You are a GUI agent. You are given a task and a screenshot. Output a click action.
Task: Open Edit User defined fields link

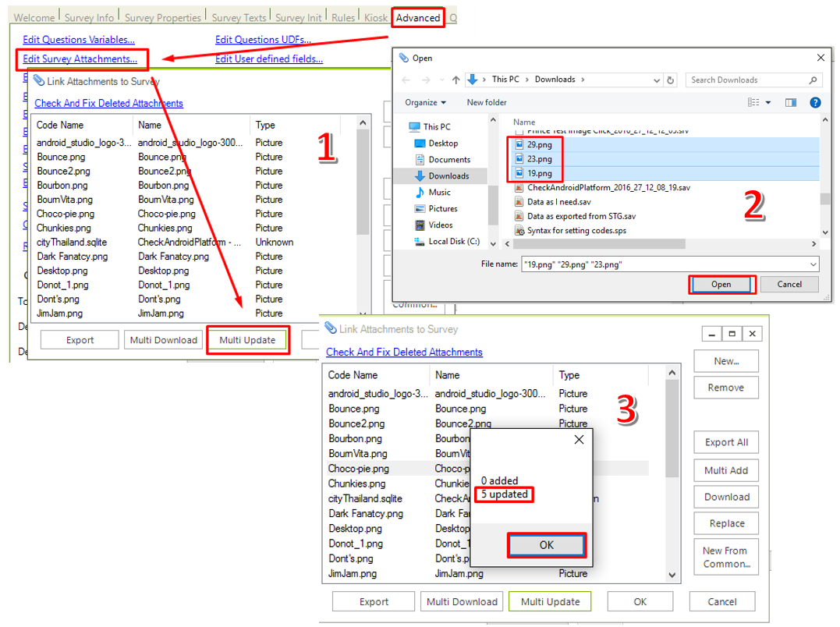269,59
